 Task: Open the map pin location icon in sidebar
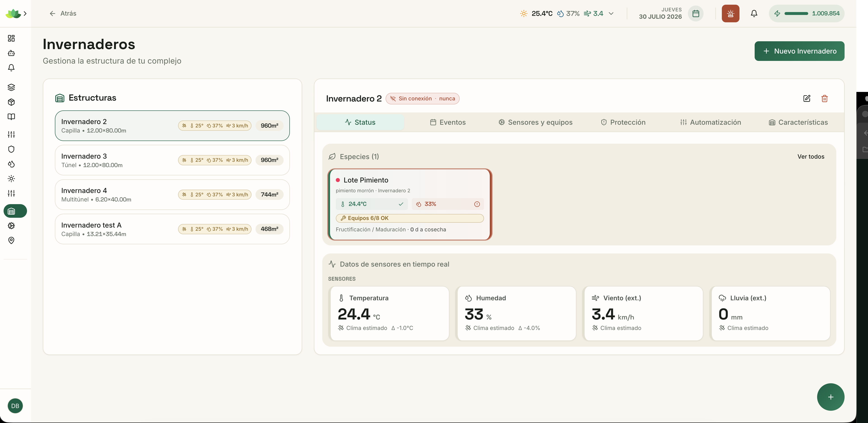tap(11, 241)
